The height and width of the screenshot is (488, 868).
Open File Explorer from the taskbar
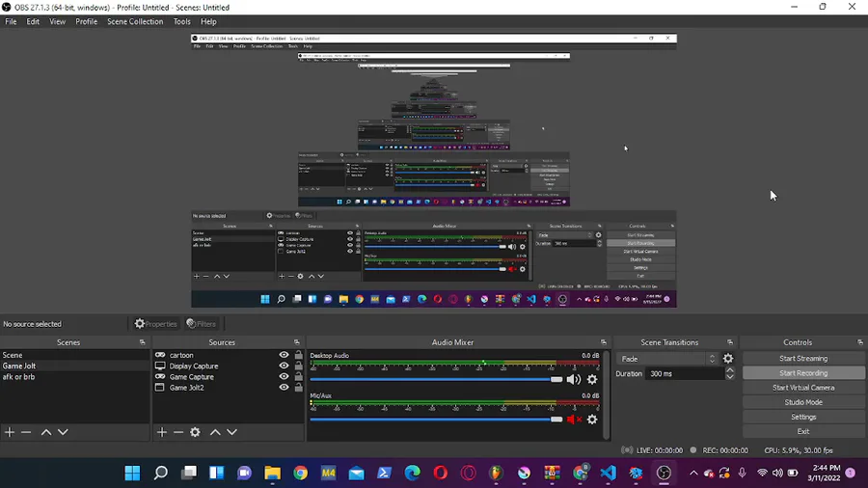272,474
